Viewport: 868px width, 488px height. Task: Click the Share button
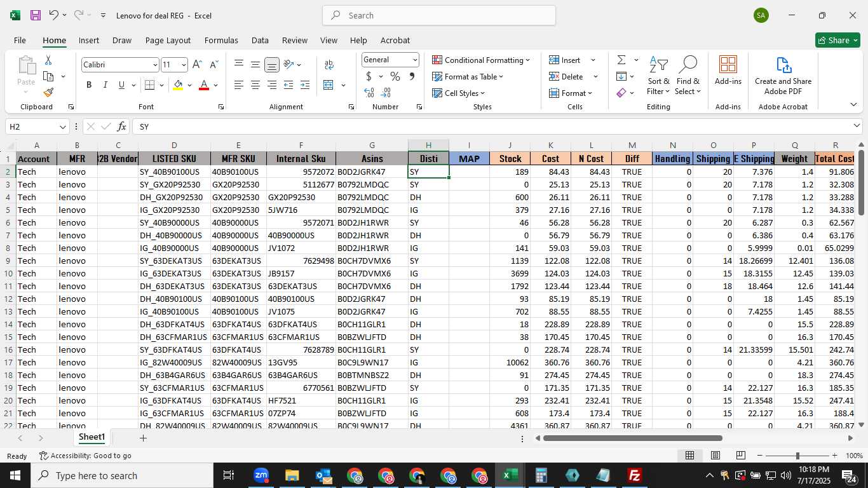837,40
